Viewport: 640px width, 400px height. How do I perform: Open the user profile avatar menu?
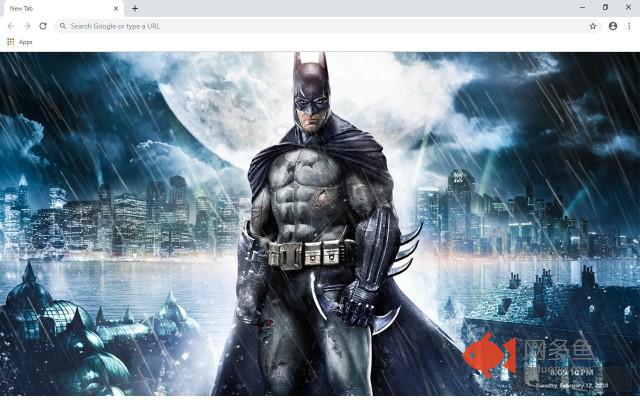(x=613, y=26)
